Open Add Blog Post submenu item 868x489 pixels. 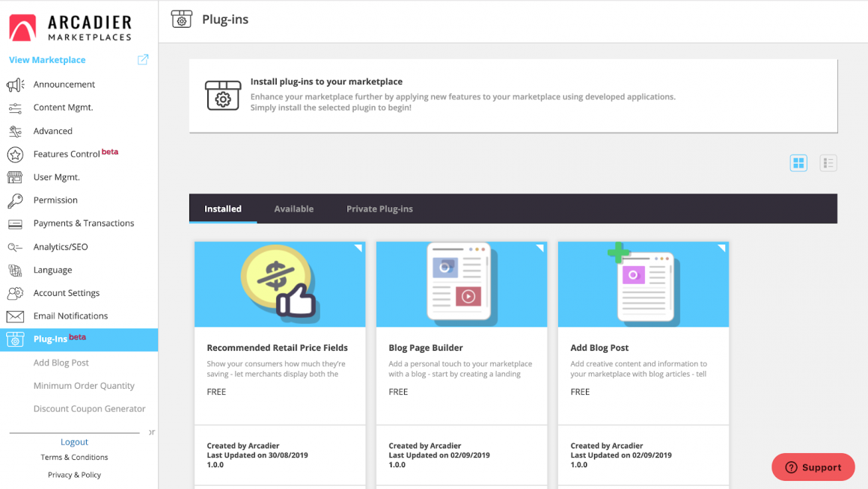click(61, 363)
